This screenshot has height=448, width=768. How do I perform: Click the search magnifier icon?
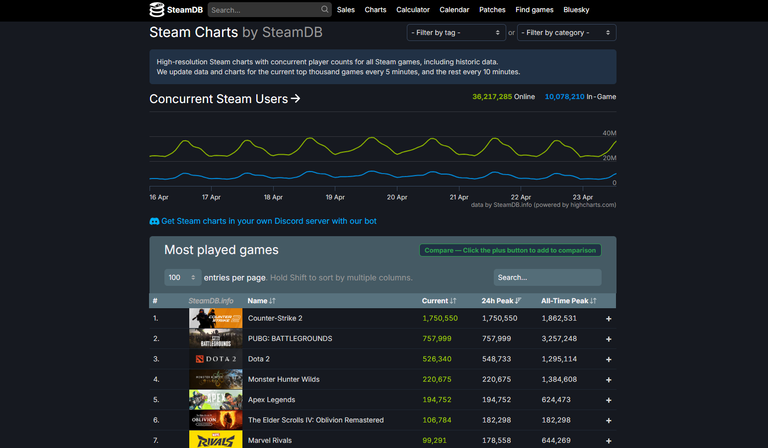pyautogui.click(x=324, y=9)
